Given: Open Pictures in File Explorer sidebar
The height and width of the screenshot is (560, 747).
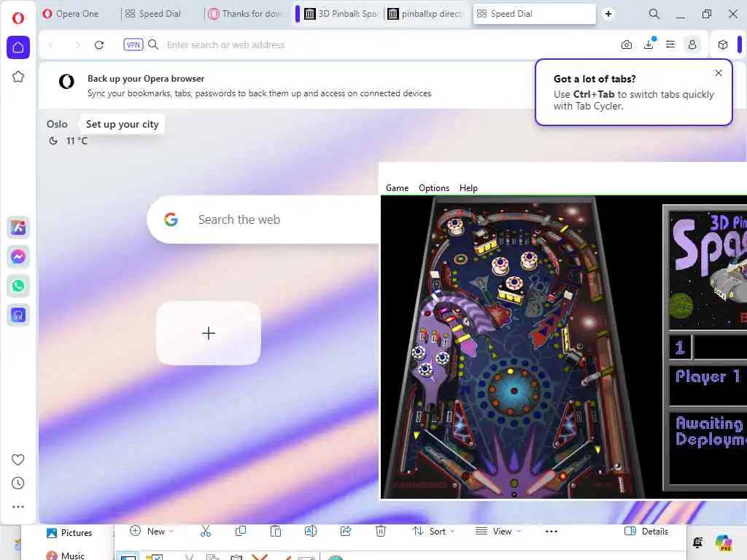Looking at the screenshot, I should 69,533.
